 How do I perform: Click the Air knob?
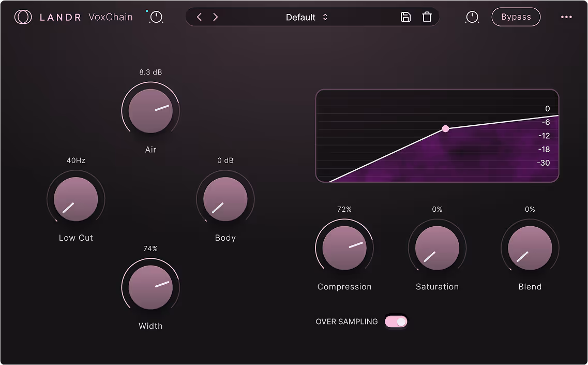(x=150, y=111)
